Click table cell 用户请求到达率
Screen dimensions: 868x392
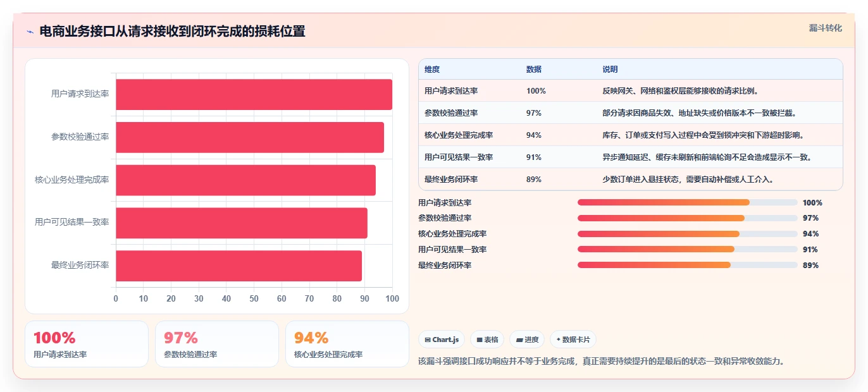[451, 91]
